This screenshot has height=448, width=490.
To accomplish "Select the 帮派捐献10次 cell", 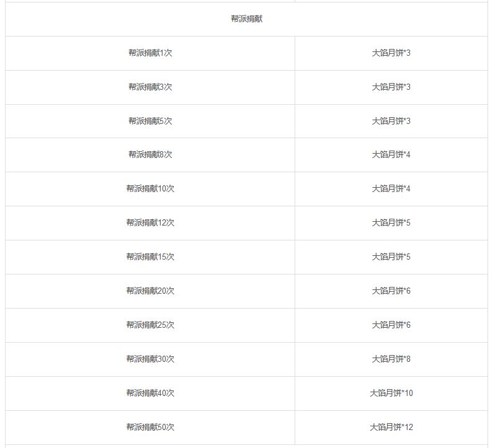I will (x=150, y=189).
